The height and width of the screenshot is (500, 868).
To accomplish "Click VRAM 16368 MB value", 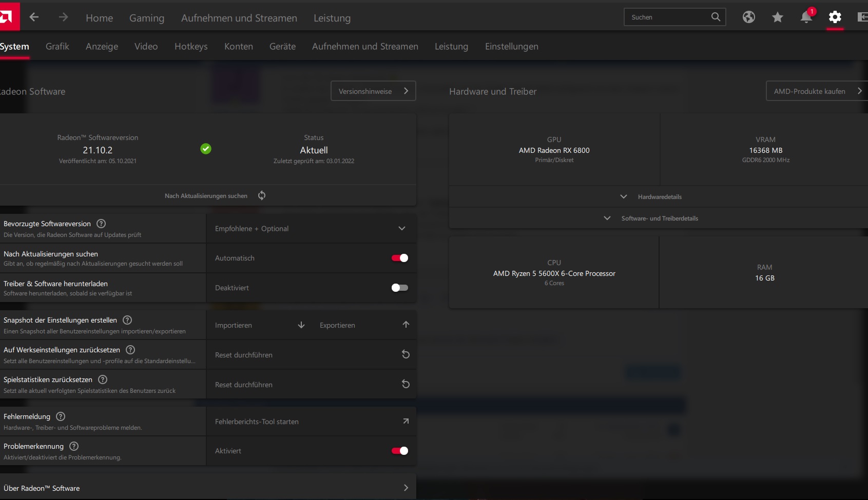I will point(766,150).
